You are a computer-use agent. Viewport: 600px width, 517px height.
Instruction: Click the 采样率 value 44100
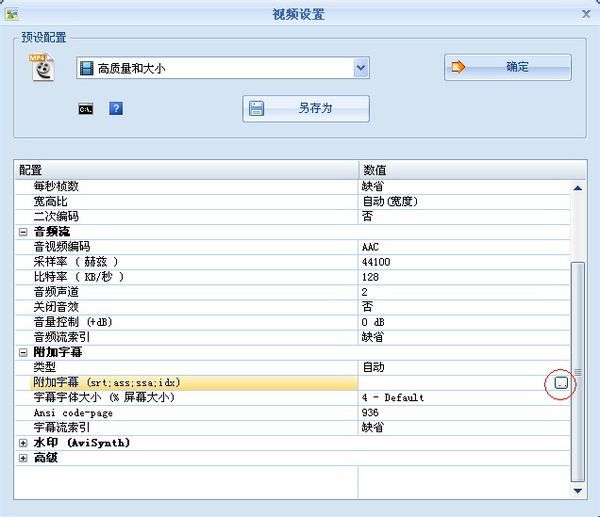pos(376,262)
